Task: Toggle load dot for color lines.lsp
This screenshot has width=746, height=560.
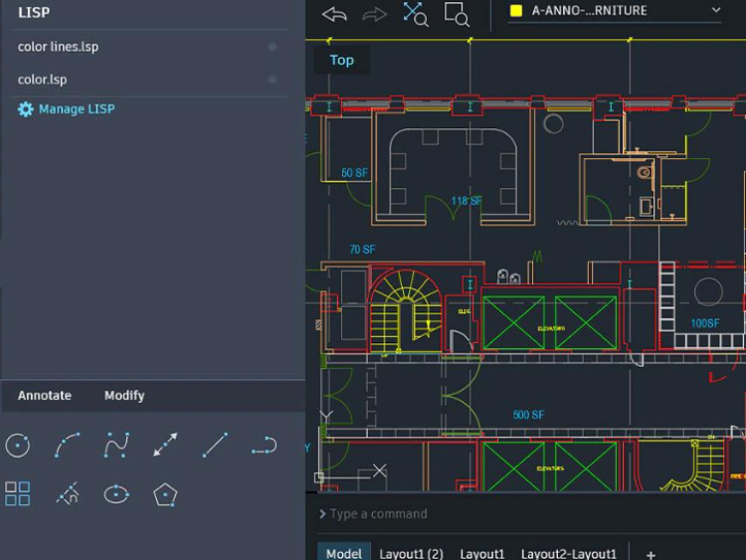Action: pos(273,47)
